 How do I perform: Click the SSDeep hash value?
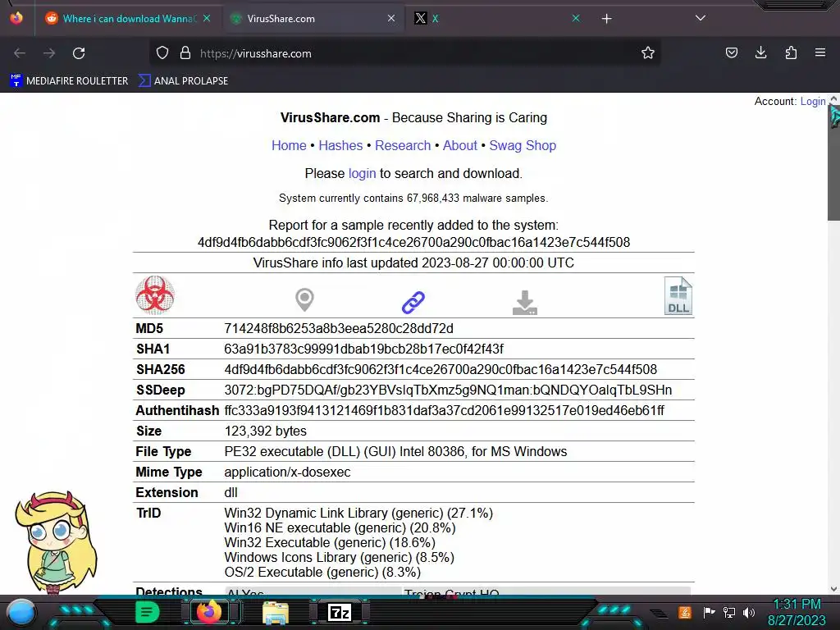click(x=448, y=390)
